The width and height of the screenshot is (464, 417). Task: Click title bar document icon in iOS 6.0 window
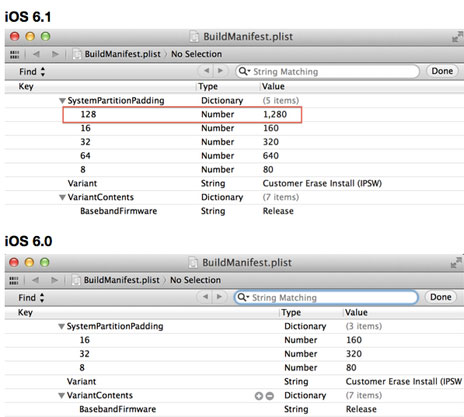tap(193, 263)
